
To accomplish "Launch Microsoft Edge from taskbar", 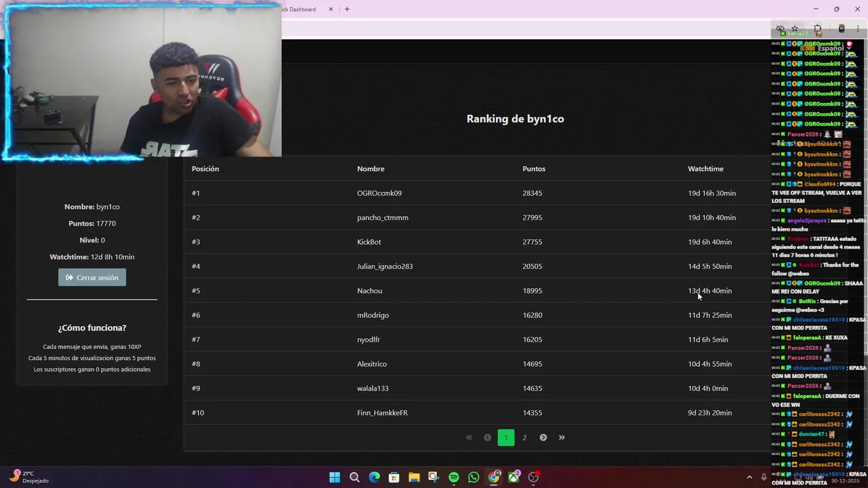I will [374, 477].
